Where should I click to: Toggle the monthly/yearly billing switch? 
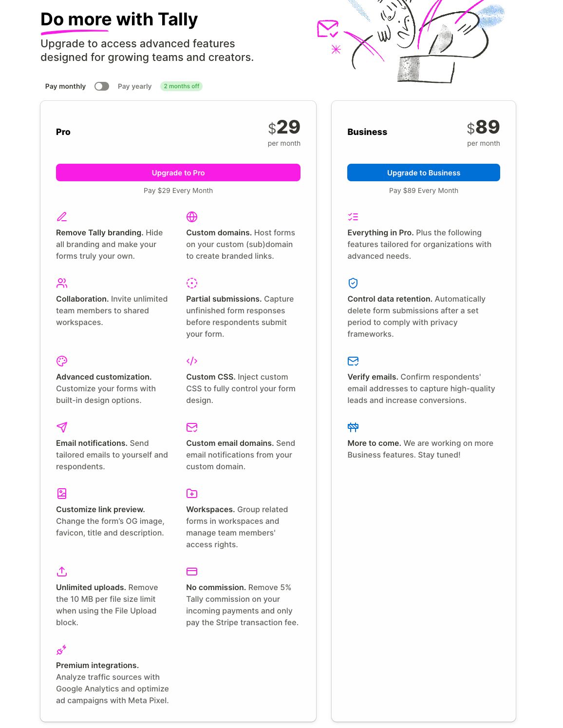pyautogui.click(x=102, y=86)
